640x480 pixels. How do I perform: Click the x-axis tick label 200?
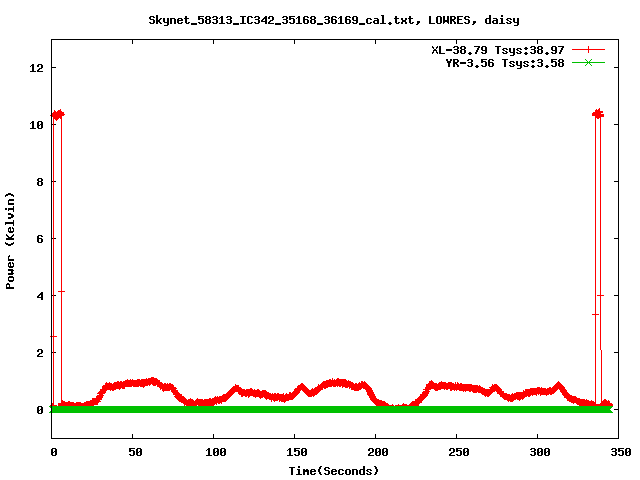(378, 452)
